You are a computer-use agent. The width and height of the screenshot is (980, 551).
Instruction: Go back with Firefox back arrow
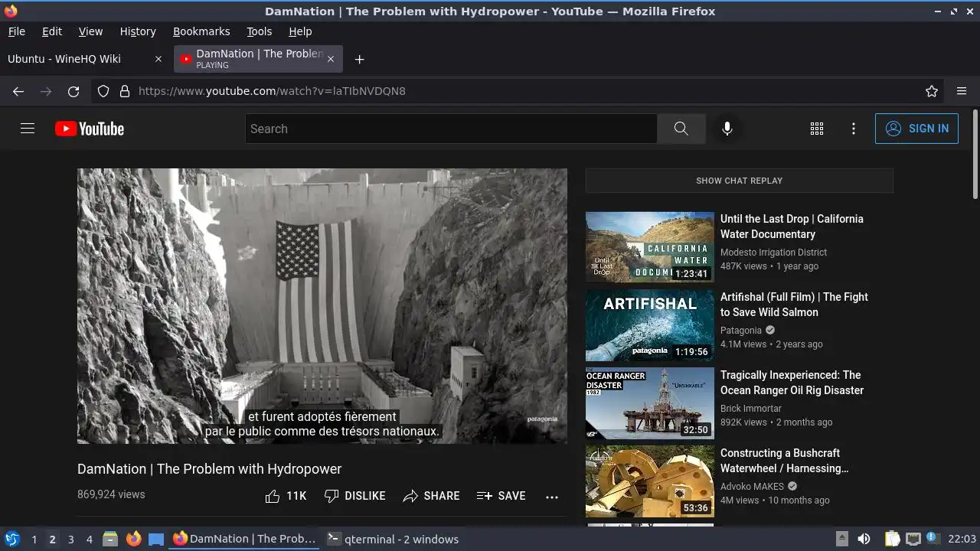(x=18, y=91)
